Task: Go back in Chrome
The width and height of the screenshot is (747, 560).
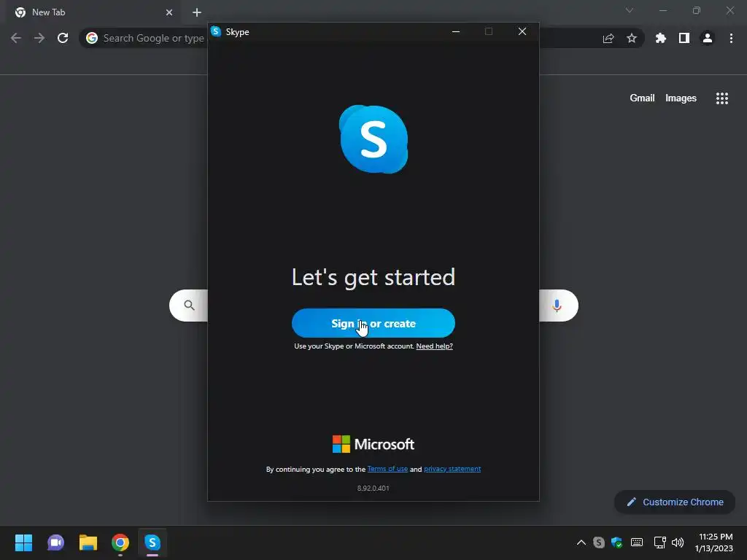Action: (16, 38)
